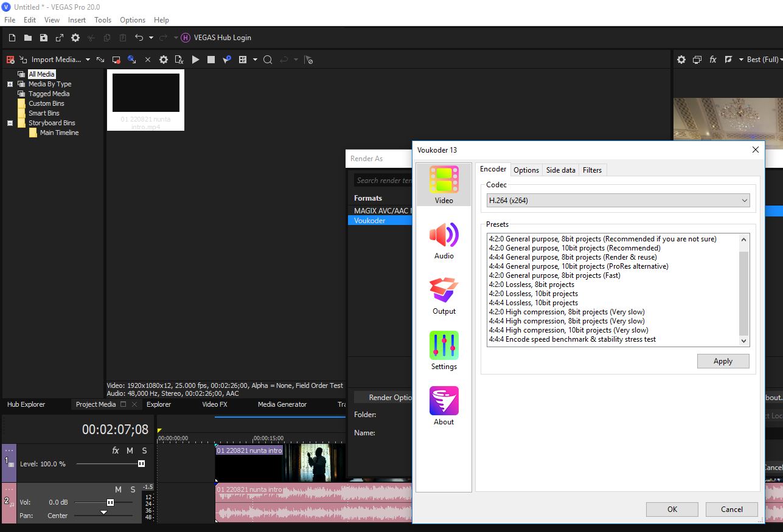Open the Settings section in Voukoder
Image resolution: width=783 pixels, height=532 pixels.
click(444, 351)
